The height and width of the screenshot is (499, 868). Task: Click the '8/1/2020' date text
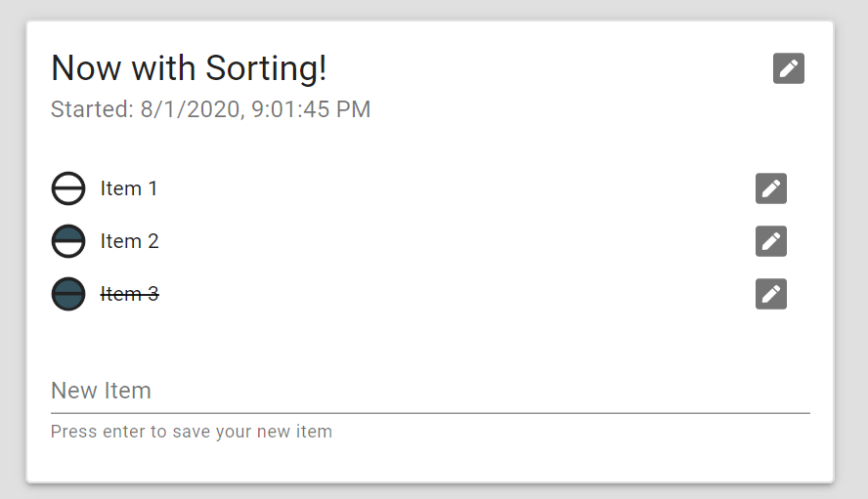(x=192, y=109)
